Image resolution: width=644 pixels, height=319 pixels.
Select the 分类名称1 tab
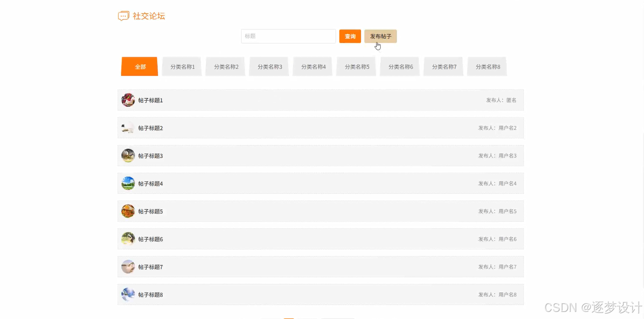pyautogui.click(x=182, y=67)
